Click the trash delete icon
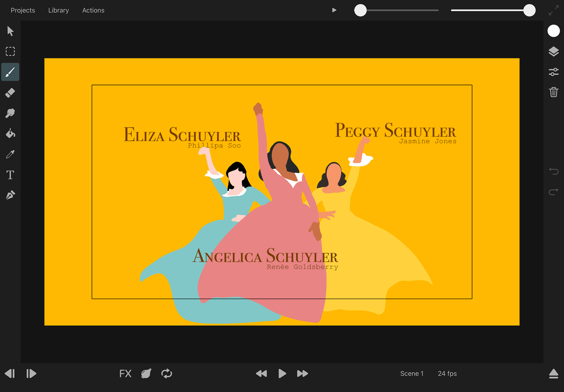 tap(553, 92)
